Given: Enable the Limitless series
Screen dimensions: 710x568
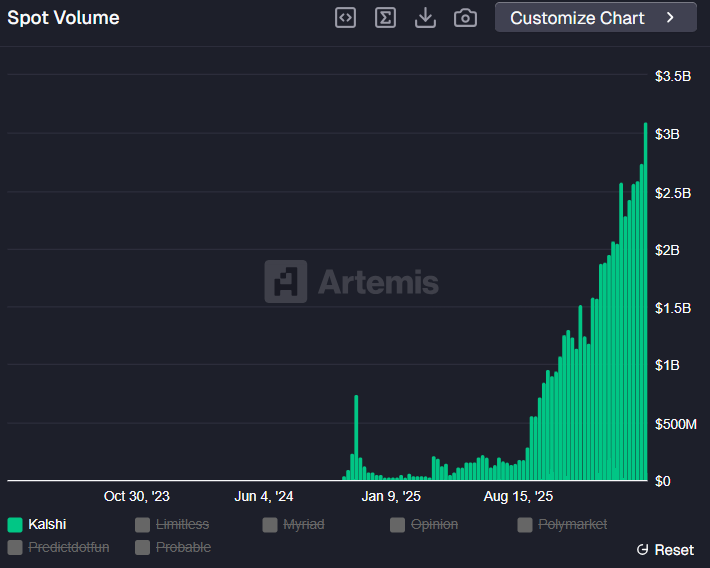Looking at the screenshot, I should pos(172,525).
